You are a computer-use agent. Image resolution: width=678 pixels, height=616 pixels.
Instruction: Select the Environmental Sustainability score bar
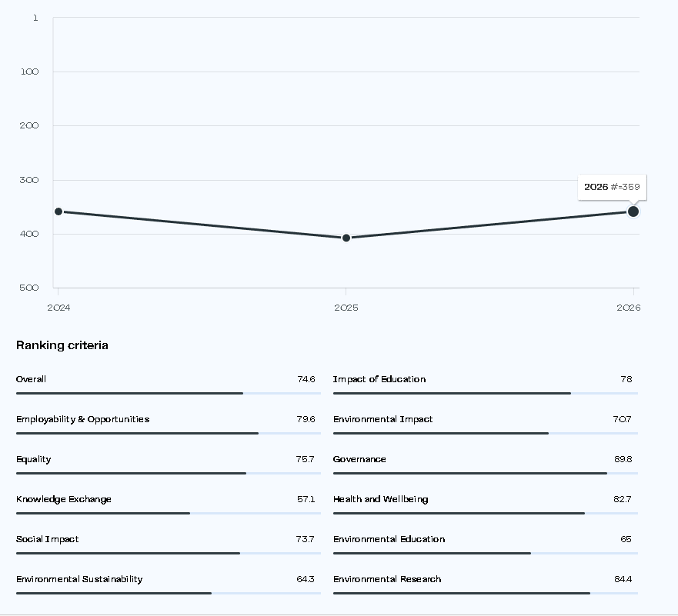tap(169, 593)
